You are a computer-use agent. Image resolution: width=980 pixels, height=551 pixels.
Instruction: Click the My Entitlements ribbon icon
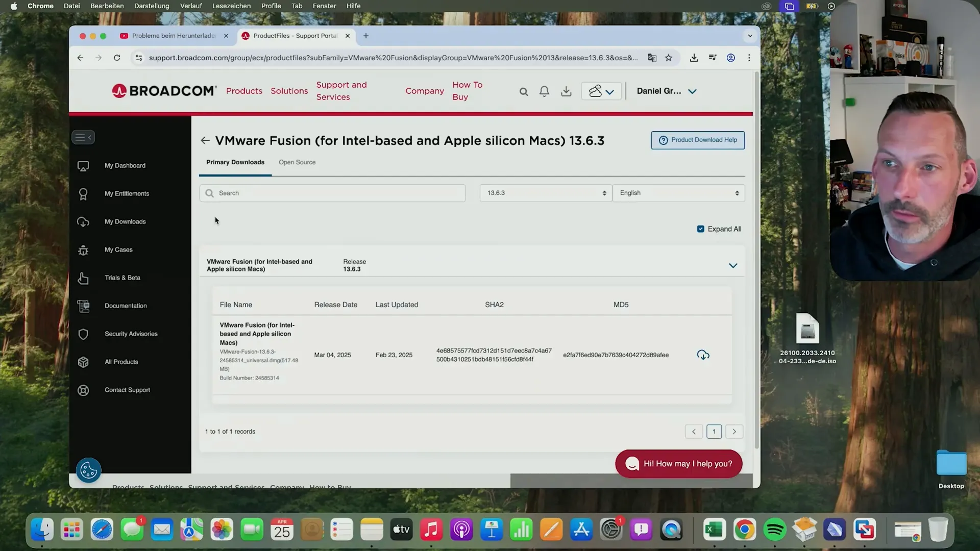coord(83,194)
